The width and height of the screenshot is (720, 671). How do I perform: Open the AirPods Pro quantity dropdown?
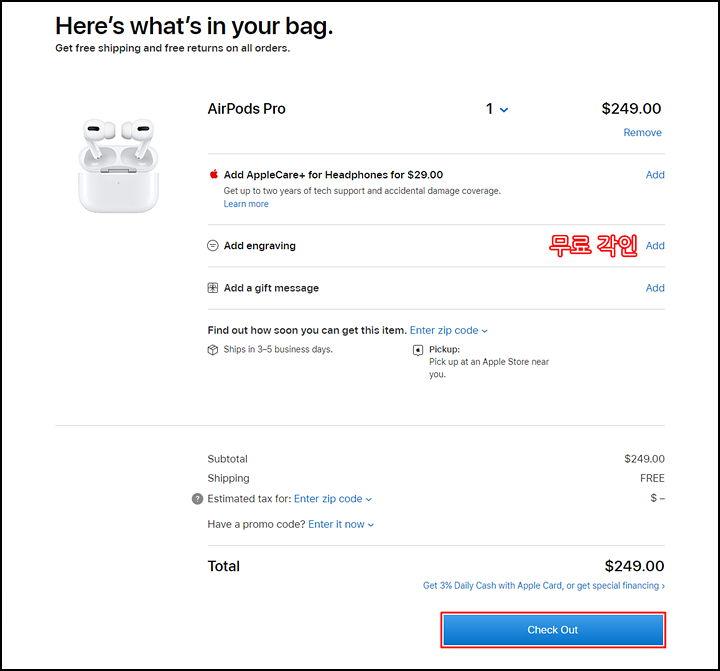click(497, 109)
